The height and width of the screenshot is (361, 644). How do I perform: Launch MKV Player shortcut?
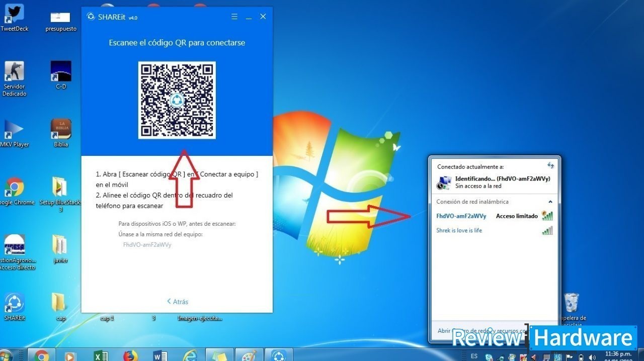tap(14, 133)
